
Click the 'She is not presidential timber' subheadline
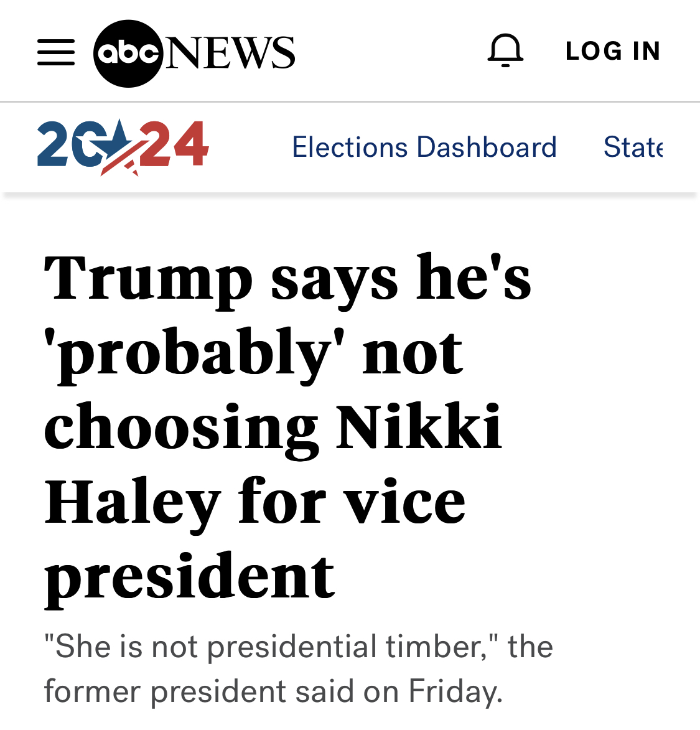click(x=298, y=647)
